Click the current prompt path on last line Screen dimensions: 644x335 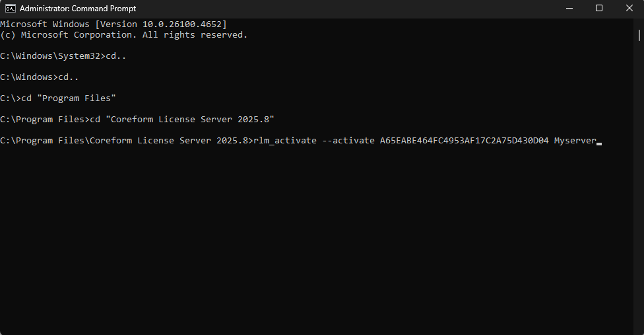pos(127,141)
